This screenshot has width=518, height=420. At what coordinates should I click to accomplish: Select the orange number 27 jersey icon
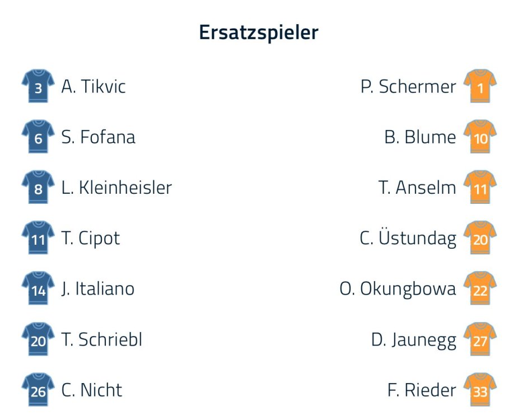point(480,339)
